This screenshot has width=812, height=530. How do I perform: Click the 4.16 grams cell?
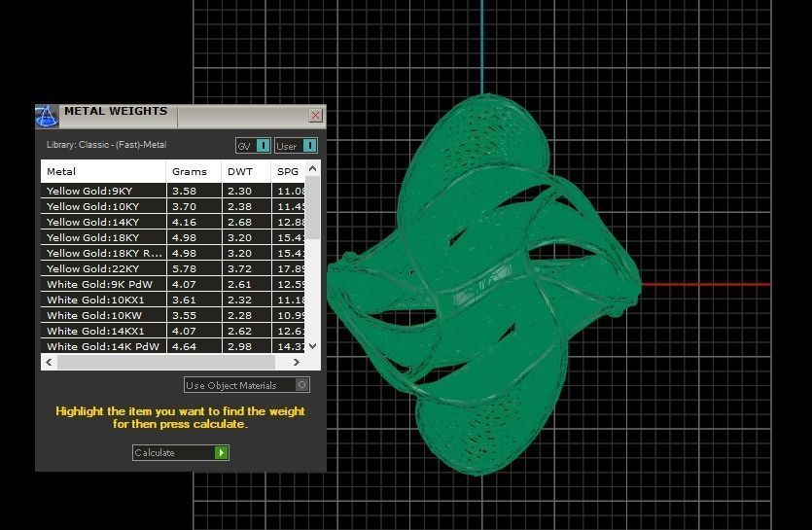[x=194, y=222]
